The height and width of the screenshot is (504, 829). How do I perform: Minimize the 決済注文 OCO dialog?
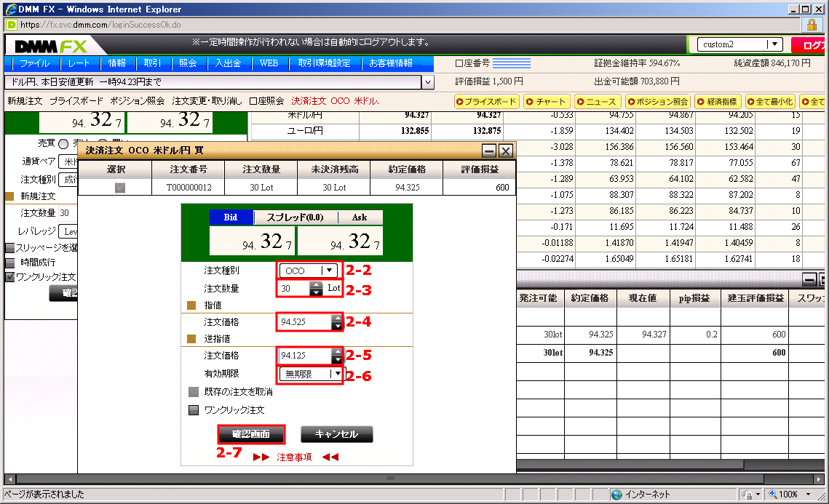(489, 151)
